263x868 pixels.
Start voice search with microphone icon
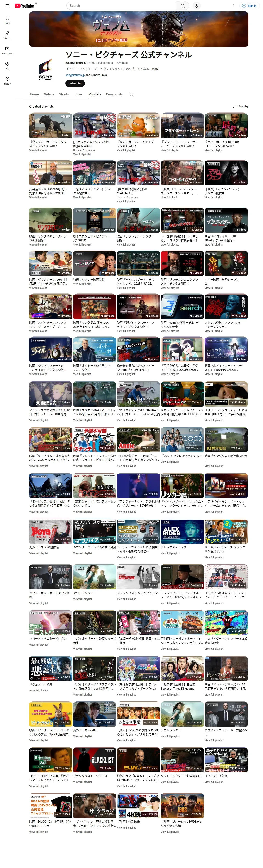(x=196, y=6)
